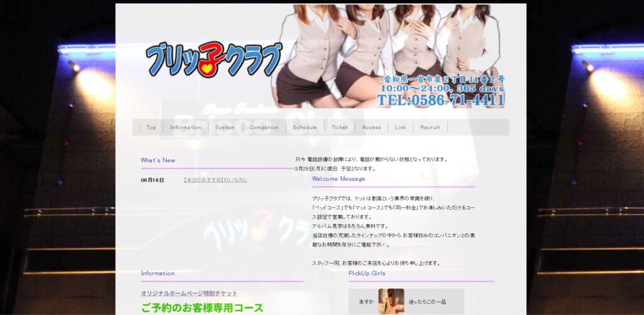Click the オリジナルホームページ特別チケット link
The width and height of the screenshot is (644, 315).
point(189,294)
